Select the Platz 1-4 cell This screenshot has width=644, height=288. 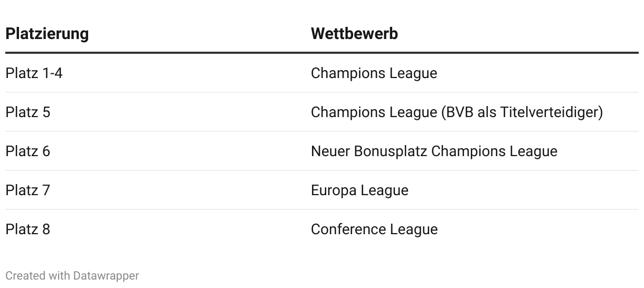(x=34, y=73)
